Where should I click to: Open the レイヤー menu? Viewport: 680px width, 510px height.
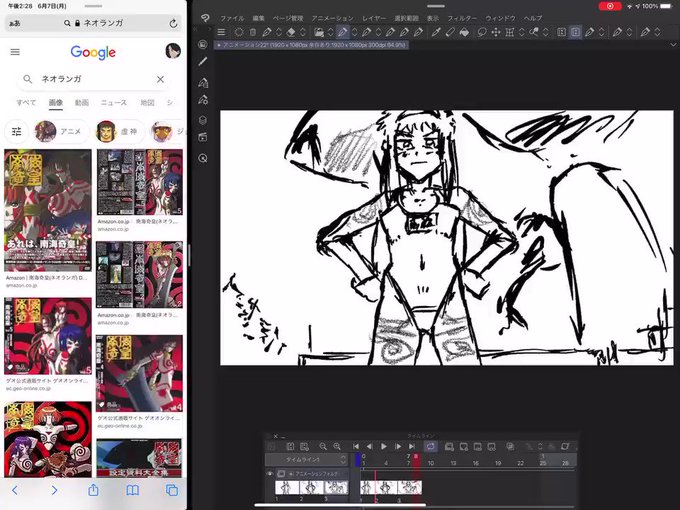coord(374,18)
